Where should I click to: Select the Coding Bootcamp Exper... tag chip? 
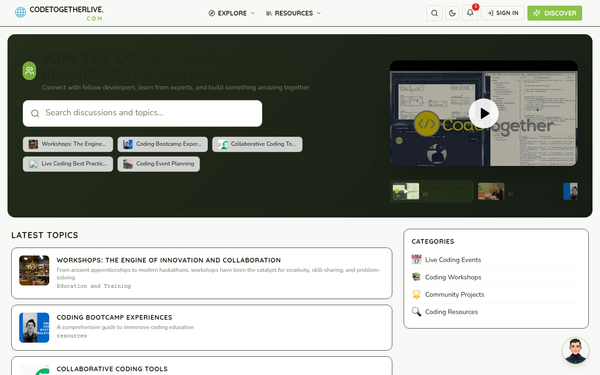point(163,144)
